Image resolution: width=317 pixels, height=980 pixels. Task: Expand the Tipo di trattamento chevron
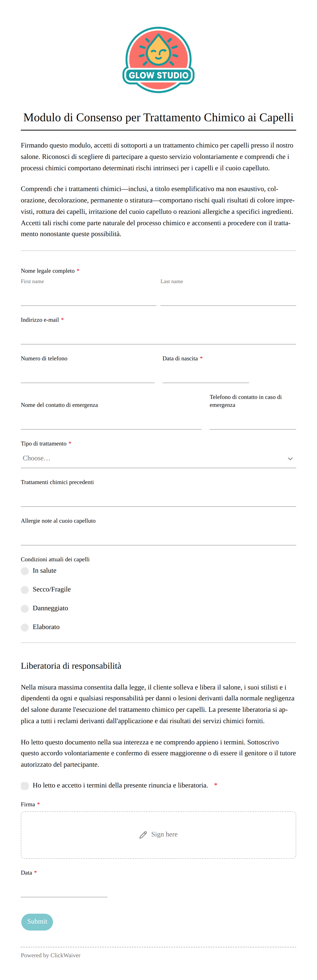pyautogui.click(x=290, y=458)
